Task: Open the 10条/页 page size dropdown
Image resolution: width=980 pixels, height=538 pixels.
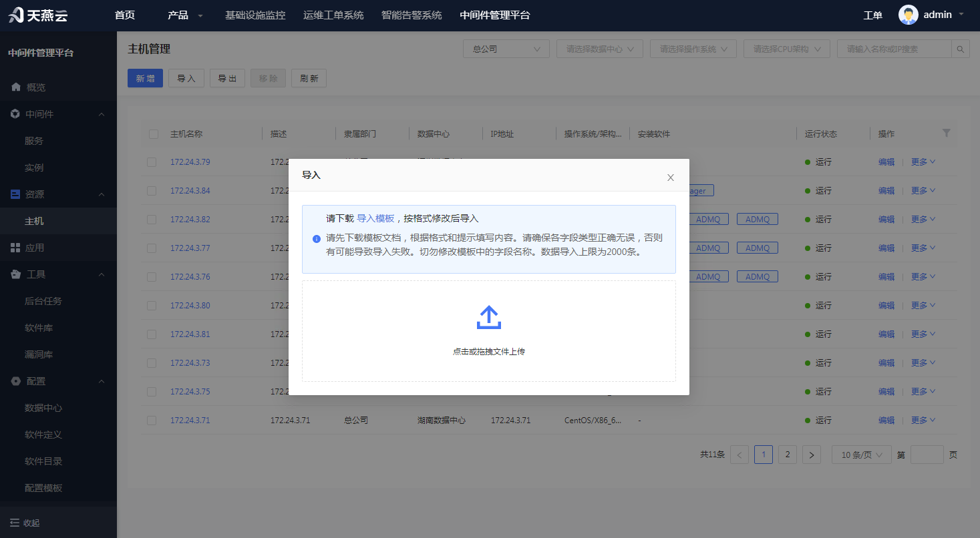Action: (x=862, y=455)
